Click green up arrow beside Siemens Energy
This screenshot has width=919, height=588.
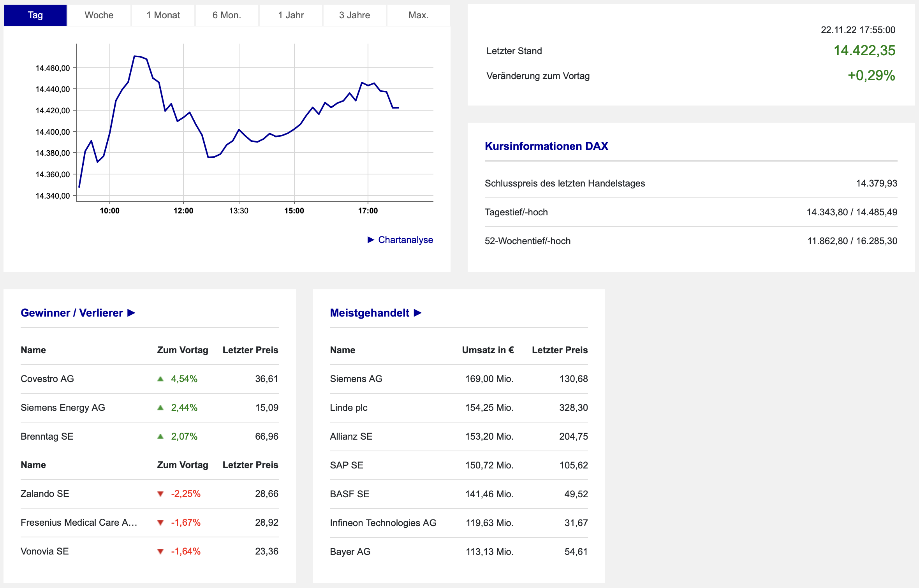pyautogui.click(x=160, y=408)
